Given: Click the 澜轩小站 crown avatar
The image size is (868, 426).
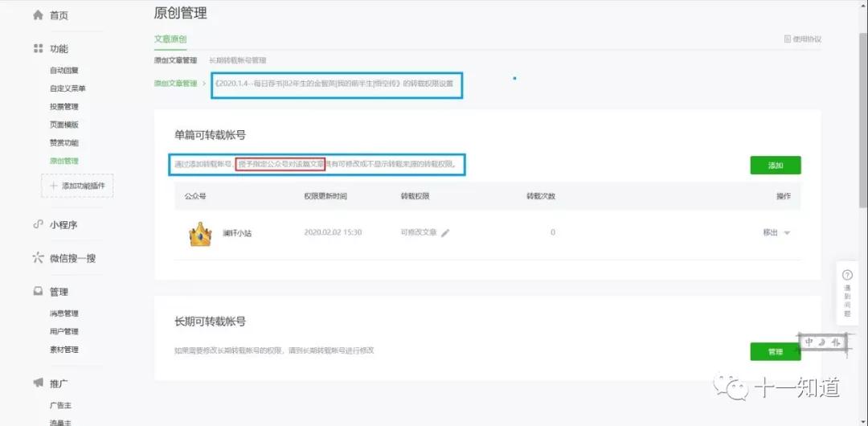Looking at the screenshot, I should pos(200,234).
